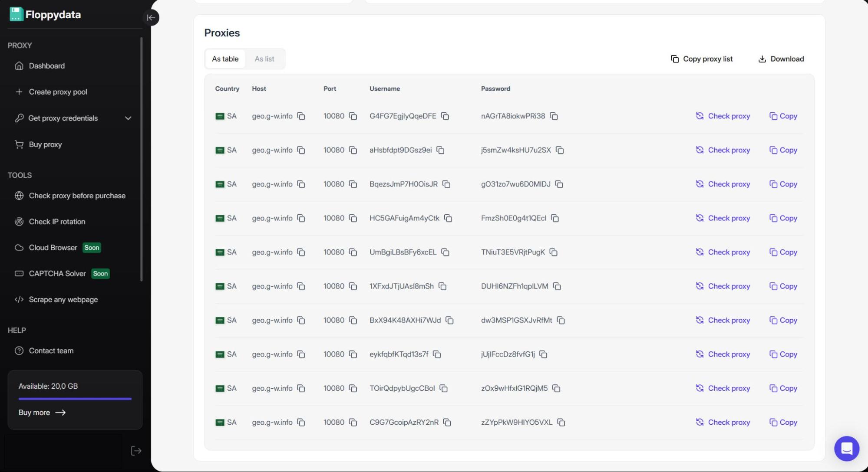
Task: Copy password zZYpPkW9HIYO5VXL icon
Action: coord(561,423)
